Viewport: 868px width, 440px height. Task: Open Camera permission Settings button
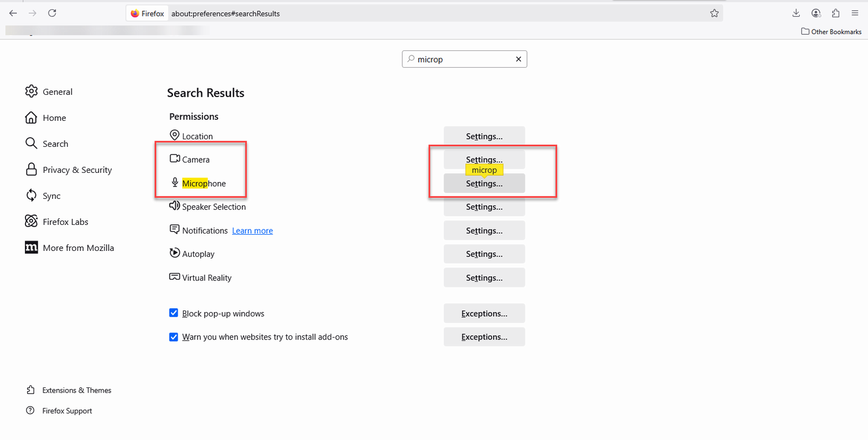tap(484, 158)
